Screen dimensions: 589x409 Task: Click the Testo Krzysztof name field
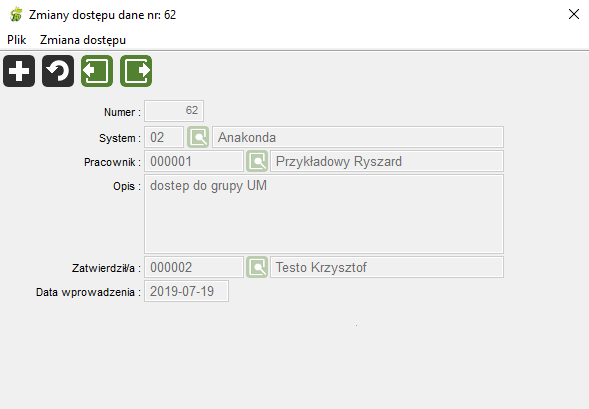pyautogui.click(x=387, y=267)
